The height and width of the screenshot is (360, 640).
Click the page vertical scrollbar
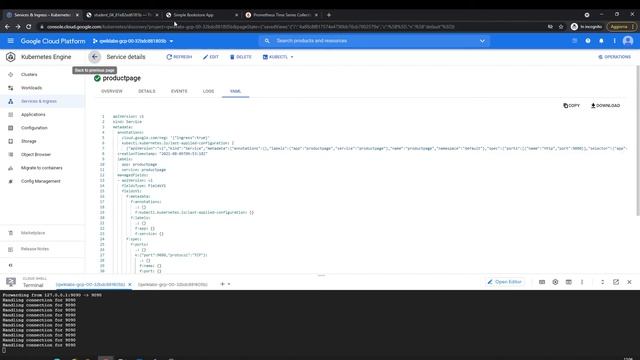pos(638,141)
